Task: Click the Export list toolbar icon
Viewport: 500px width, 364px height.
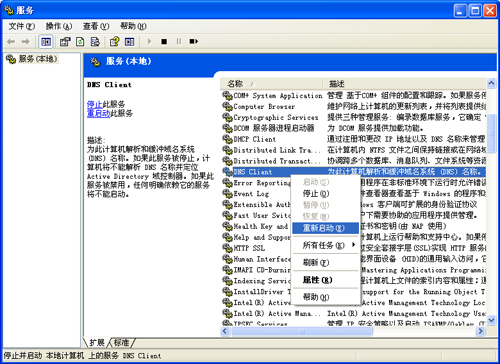Action: [95, 42]
